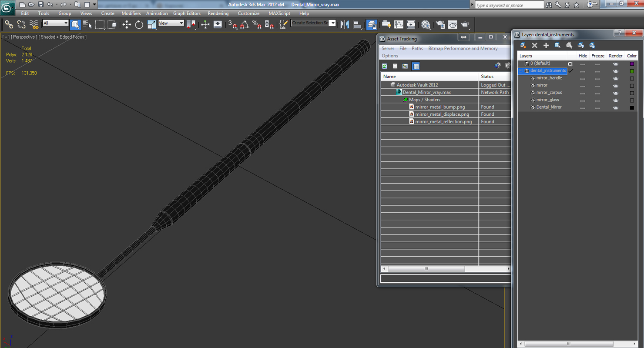Open the Curve Editor icon
Screen dimensions: 644x348
(x=399, y=25)
